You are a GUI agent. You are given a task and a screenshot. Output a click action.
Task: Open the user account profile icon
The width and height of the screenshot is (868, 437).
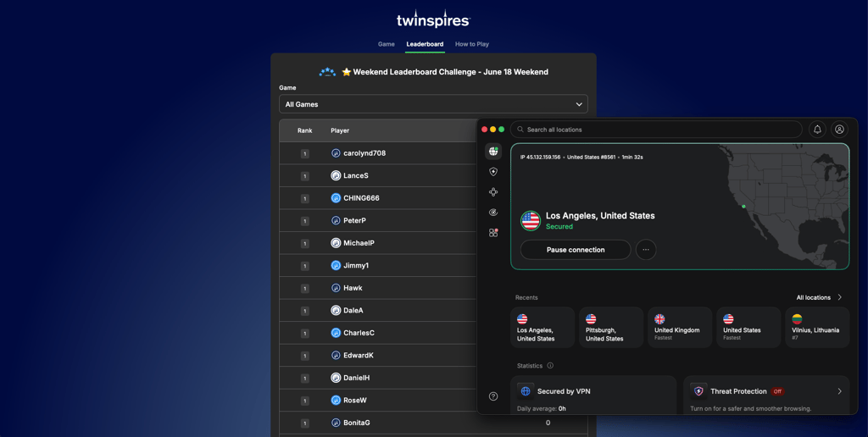click(839, 130)
